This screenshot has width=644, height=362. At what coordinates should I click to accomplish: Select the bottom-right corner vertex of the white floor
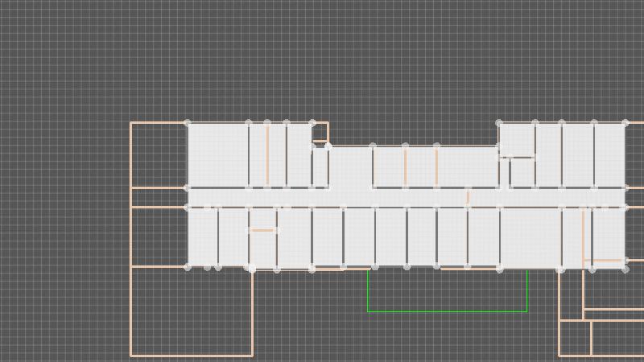click(x=625, y=269)
